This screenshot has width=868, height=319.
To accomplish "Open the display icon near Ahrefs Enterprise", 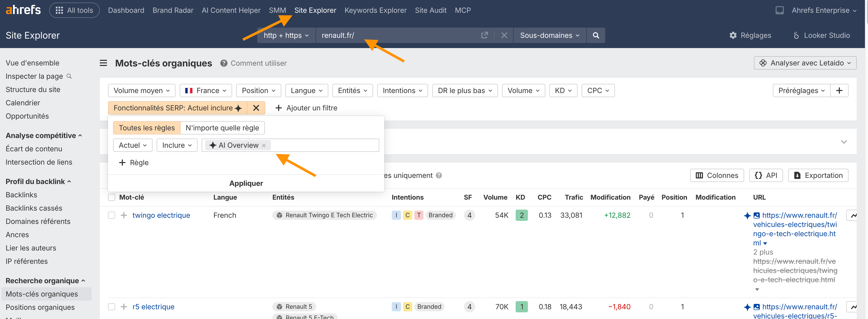I will (x=779, y=10).
